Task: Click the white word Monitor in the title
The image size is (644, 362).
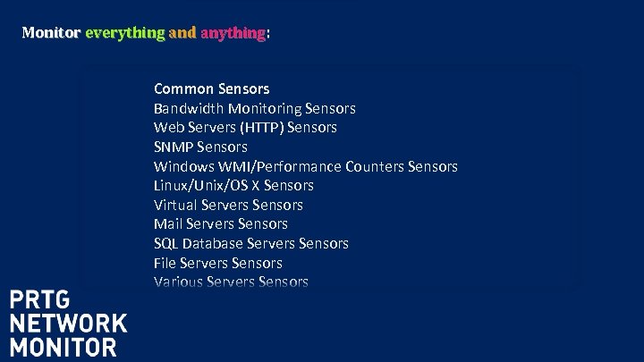Action: point(51,33)
